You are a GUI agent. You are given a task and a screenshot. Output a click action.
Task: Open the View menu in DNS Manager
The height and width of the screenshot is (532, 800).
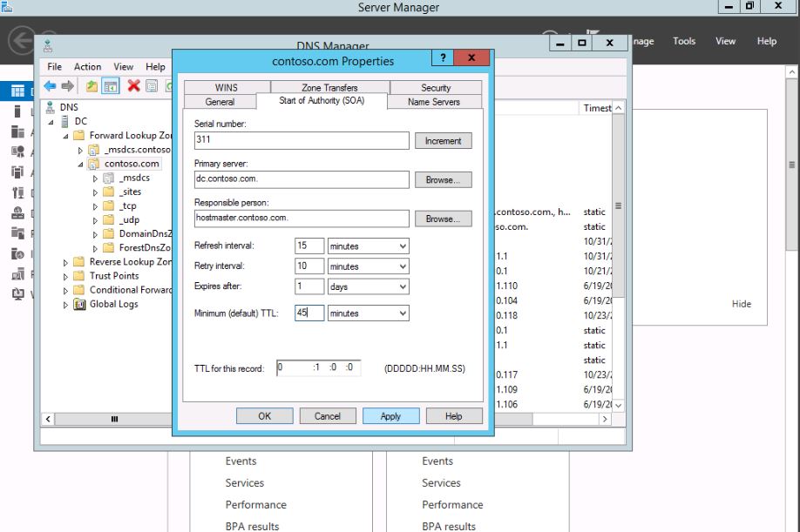click(x=123, y=67)
